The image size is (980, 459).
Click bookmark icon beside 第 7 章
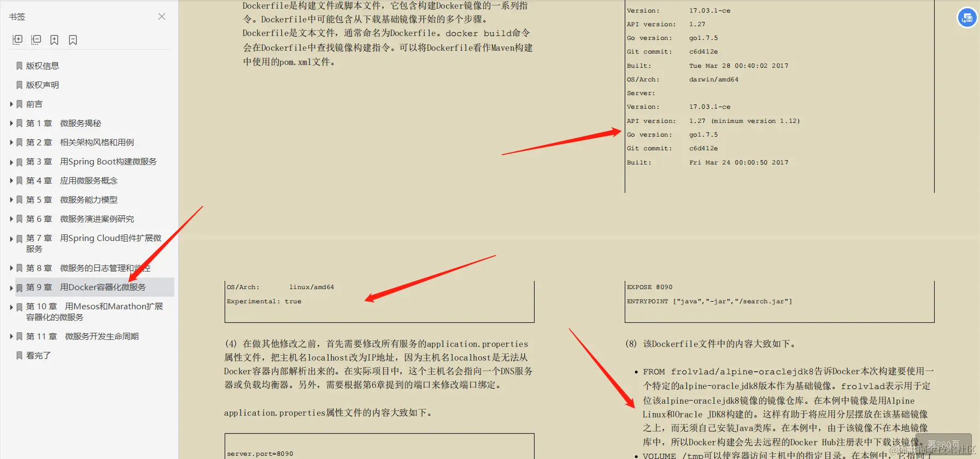pyautogui.click(x=20, y=239)
